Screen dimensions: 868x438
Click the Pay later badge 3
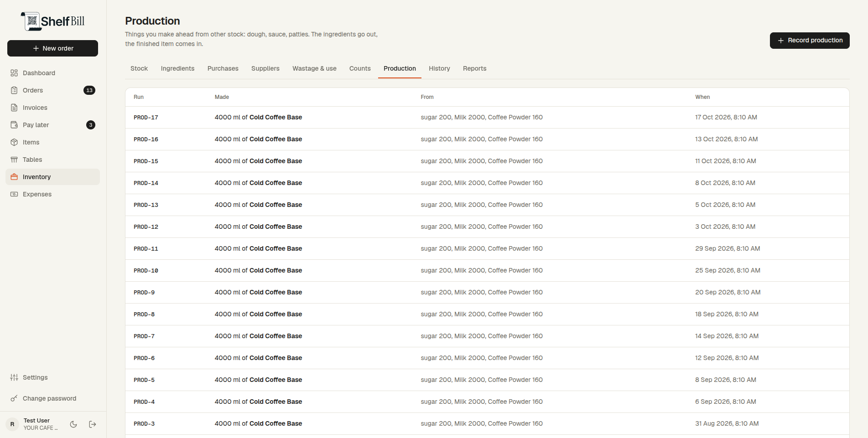pos(91,125)
